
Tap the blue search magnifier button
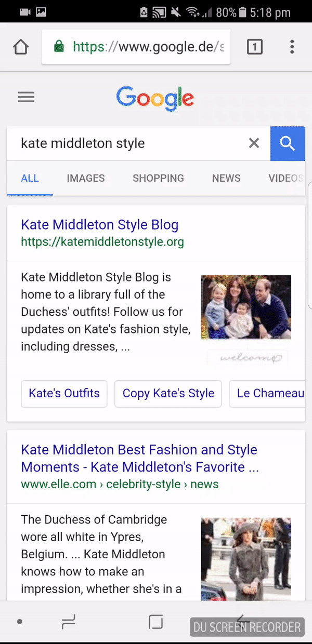288,143
